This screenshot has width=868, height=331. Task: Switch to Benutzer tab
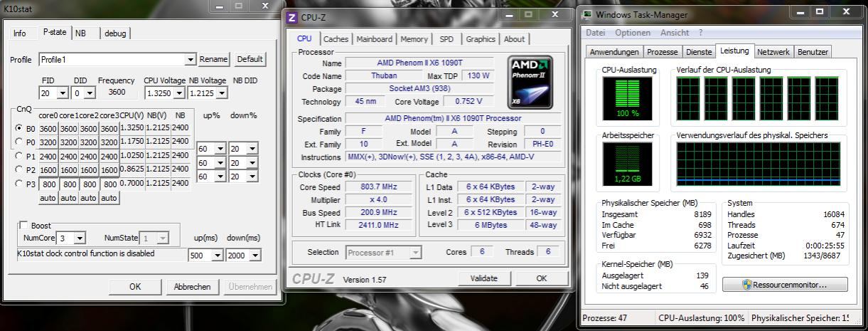pyautogui.click(x=813, y=52)
